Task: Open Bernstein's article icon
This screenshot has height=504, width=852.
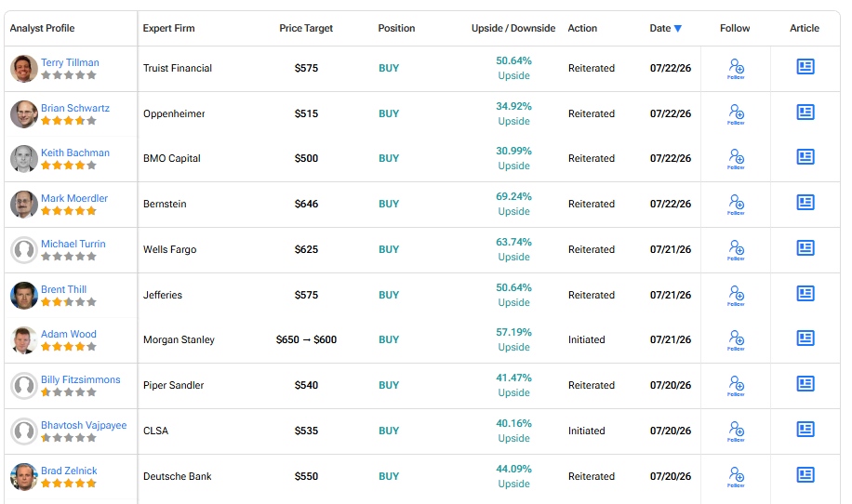Action: pyautogui.click(x=805, y=203)
